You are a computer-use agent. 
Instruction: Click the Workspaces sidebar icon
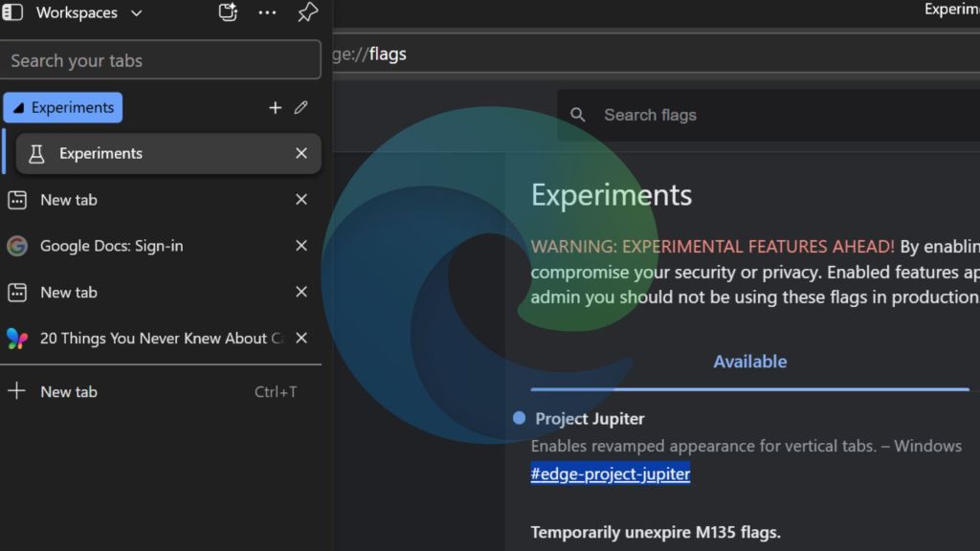click(x=13, y=12)
